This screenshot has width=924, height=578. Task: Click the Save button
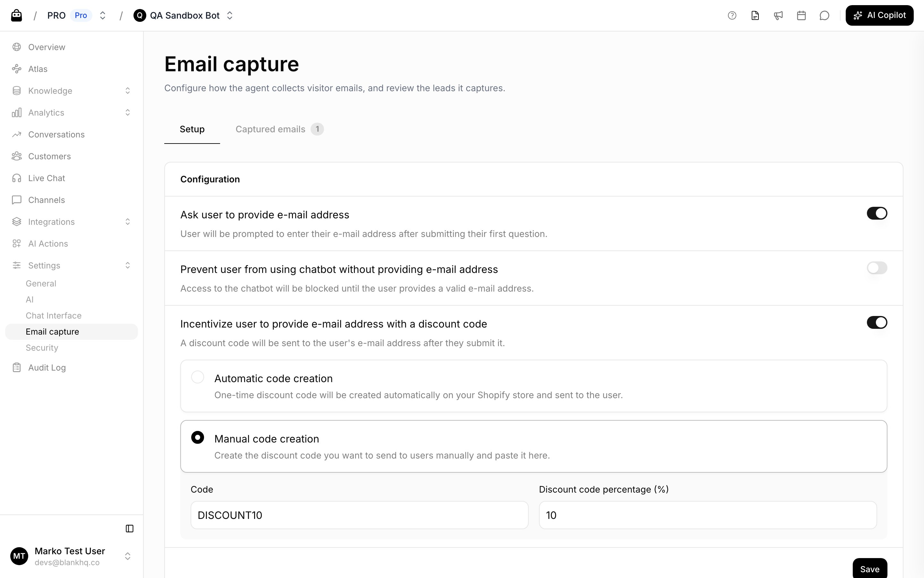tap(869, 568)
